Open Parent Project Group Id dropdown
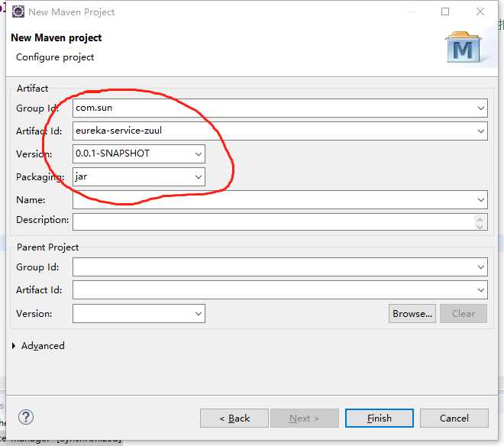Image resolution: width=504 pixels, height=446 pixels. point(480,267)
